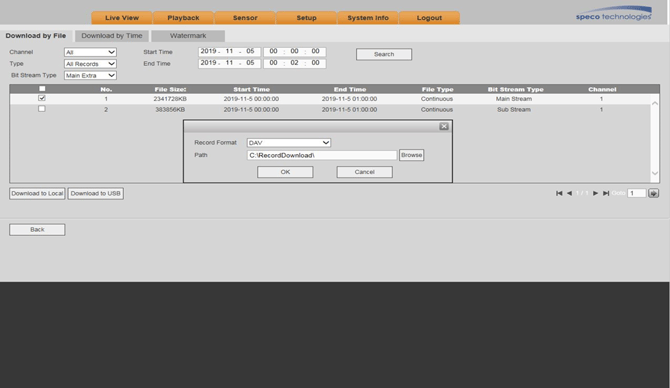Viewport: 670px width, 388px height.
Task: Switch to Download by File tab
Action: (36, 36)
